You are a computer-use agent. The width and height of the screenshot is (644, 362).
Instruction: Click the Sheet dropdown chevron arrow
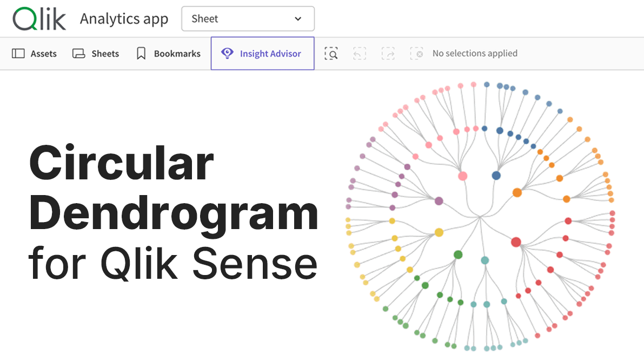pyautogui.click(x=298, y=19)
